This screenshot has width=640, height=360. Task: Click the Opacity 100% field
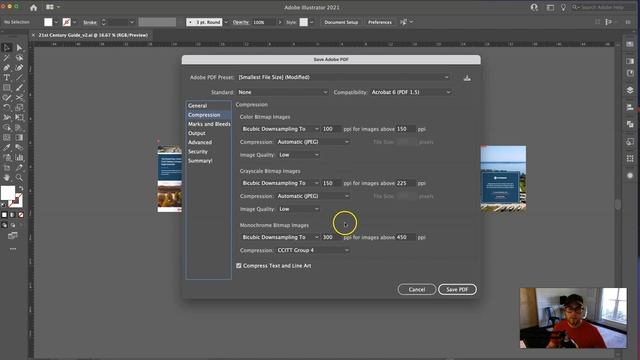pyautogui.click(x=264, y=22)
